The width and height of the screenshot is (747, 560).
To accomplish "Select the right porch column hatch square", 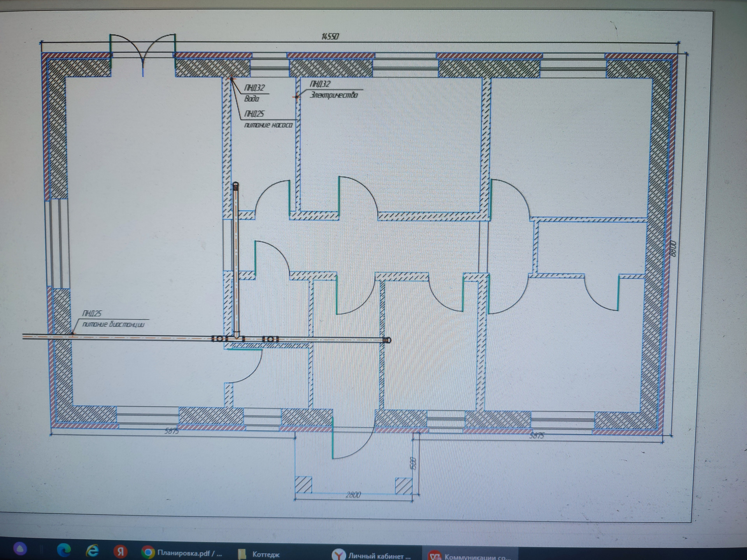I will pos(403,486).
